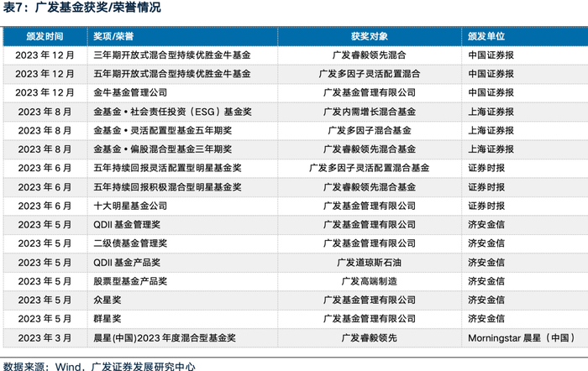Click award '股票型基金产品奖'

[130, 281]
